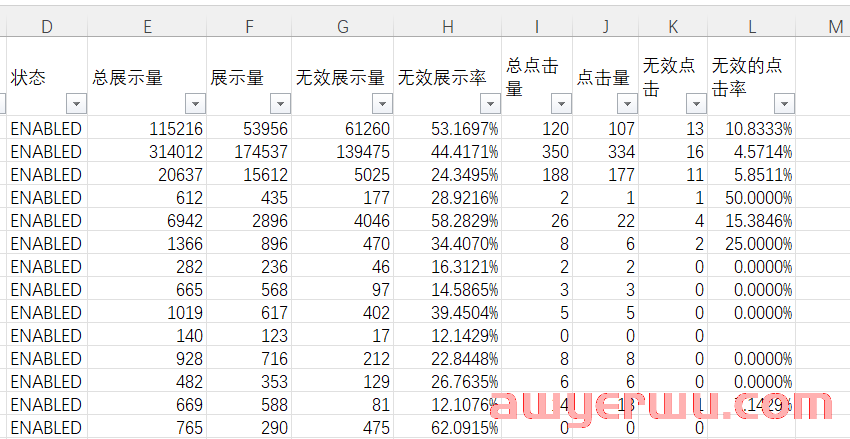Select column I header

click(x=537, y=27)
